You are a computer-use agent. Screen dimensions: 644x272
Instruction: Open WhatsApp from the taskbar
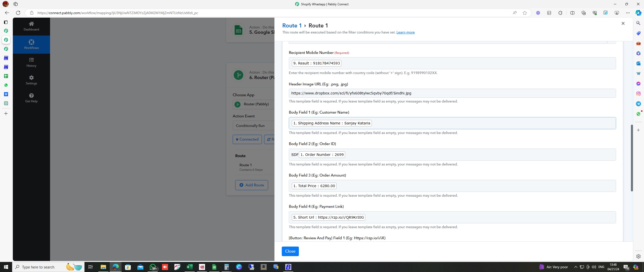click(x=153, y=267)
